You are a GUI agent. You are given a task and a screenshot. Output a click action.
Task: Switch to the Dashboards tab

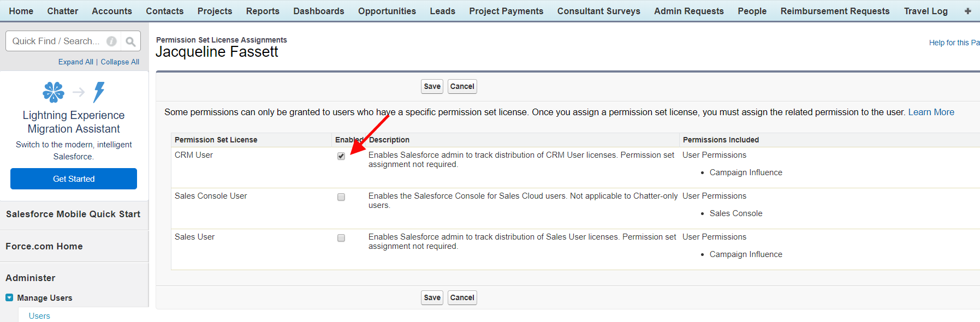318,11
